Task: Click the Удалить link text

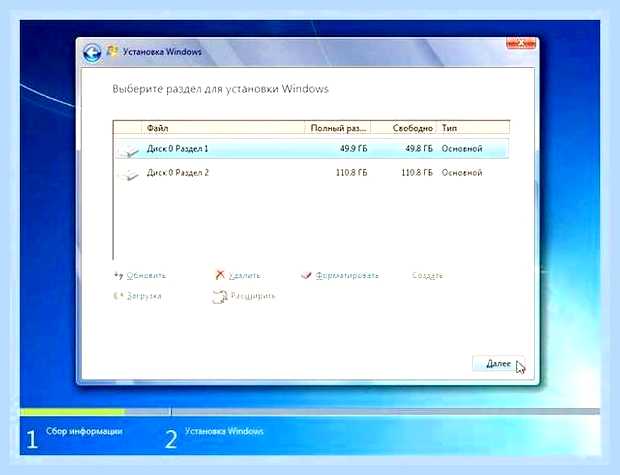Action: [244, 275]
